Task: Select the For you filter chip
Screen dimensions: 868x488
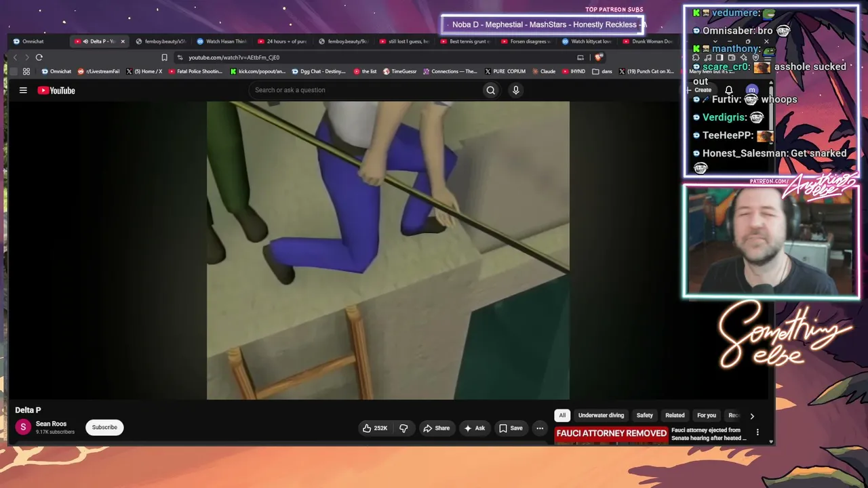Action: 707,415
